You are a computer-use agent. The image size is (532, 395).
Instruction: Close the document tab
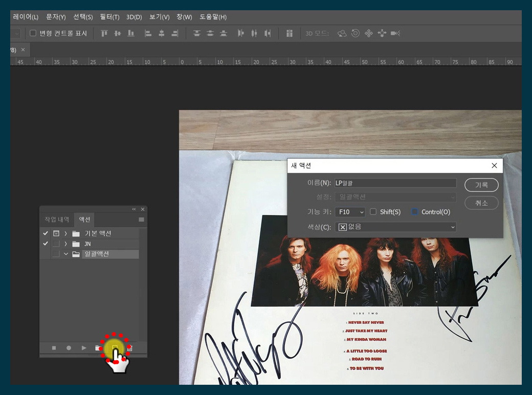pyautogui.click(x=23, y=50)
